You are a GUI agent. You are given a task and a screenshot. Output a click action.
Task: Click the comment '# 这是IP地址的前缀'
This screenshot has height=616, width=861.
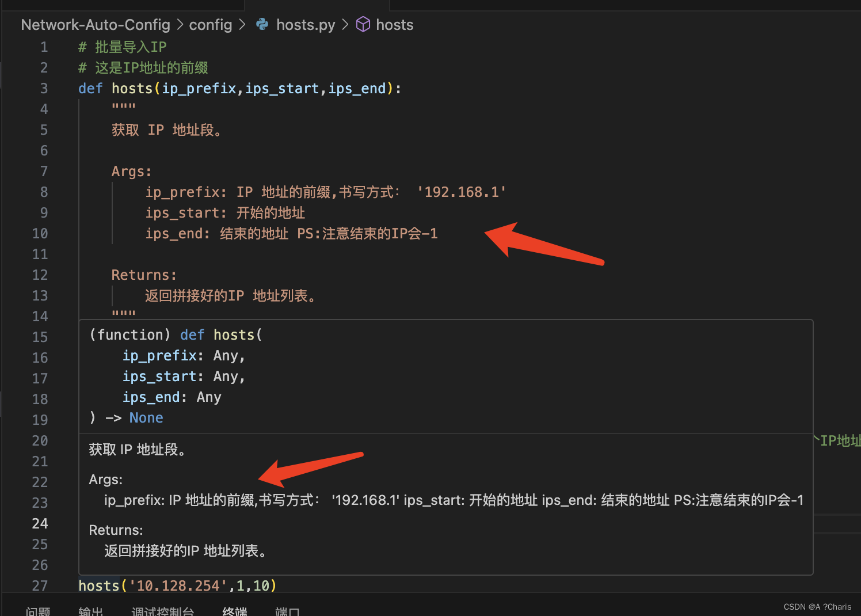(x=143, y=68)
